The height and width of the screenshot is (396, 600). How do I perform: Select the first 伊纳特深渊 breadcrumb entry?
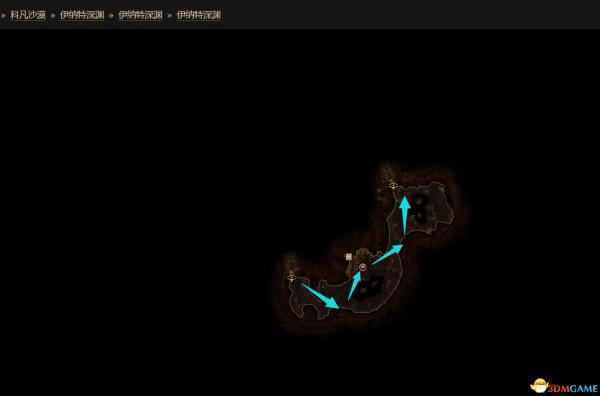(82, 15)
